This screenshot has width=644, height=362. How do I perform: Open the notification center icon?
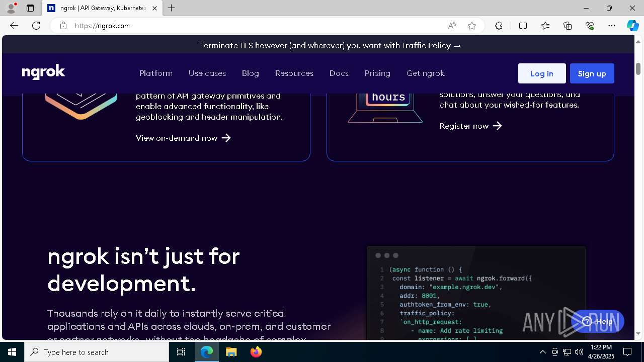[628, 352]
